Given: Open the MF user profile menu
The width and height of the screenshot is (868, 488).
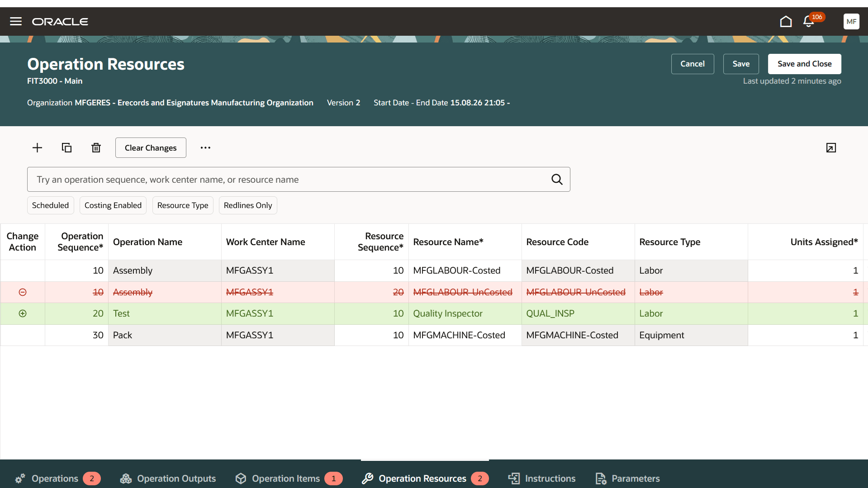Looking at the screenshot, I should tap(851, 21).
